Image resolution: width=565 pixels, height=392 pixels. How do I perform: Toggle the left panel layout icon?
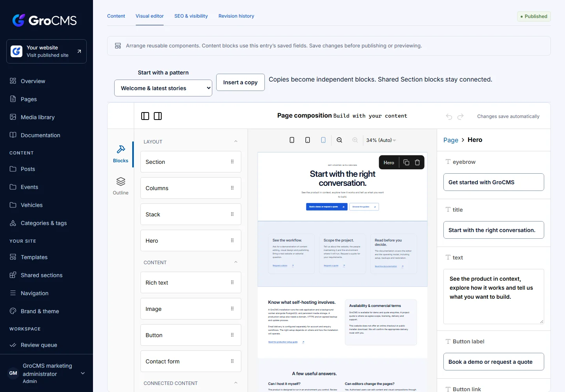(x=145, y=116)
